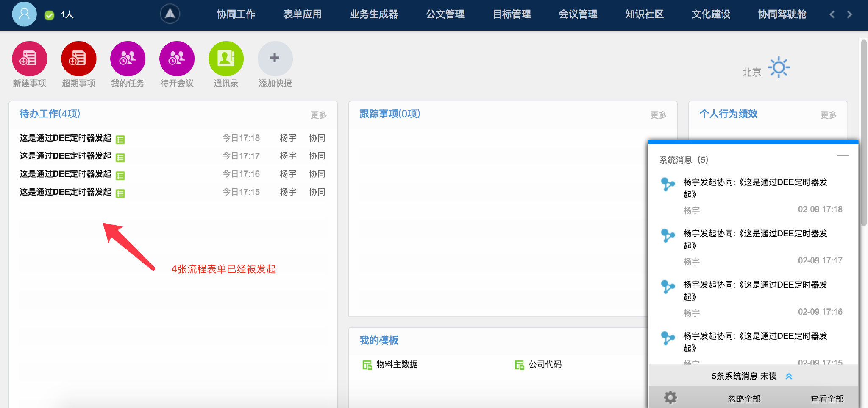Collapse the unread messages chevron
The image size is (868, 408).
[x=789, y=376]
